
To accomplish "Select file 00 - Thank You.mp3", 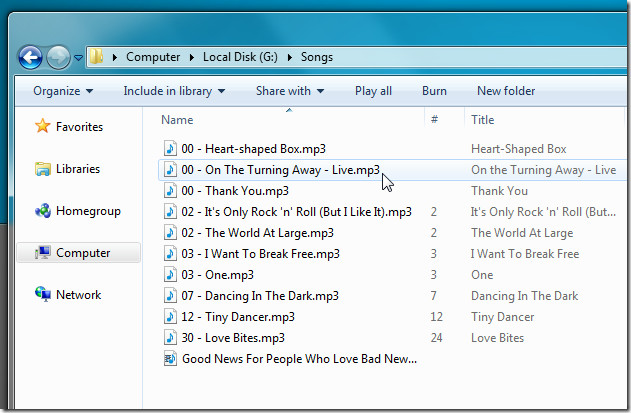I will click(x=235, y=191).
